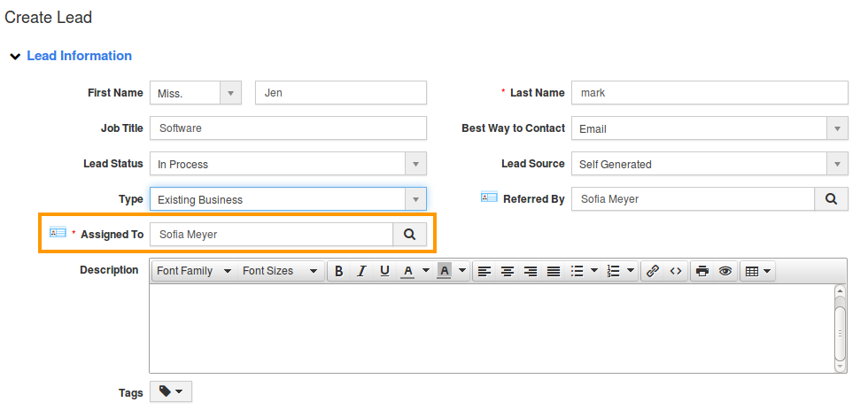Insert a bullet list
This screenshot has width=868, height=410.
coord(577,271)
